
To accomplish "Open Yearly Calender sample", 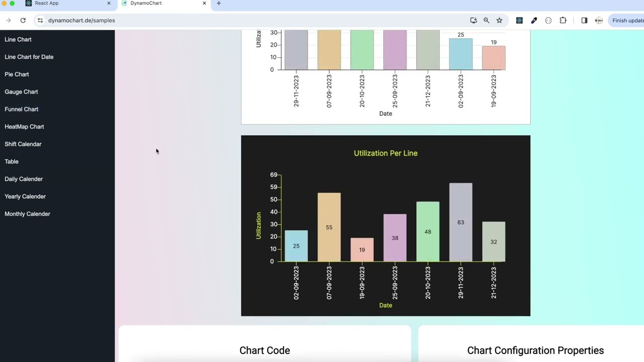I will pos(25,197).
